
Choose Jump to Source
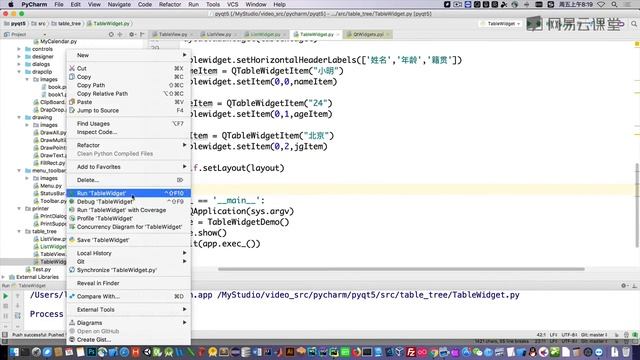128,111
